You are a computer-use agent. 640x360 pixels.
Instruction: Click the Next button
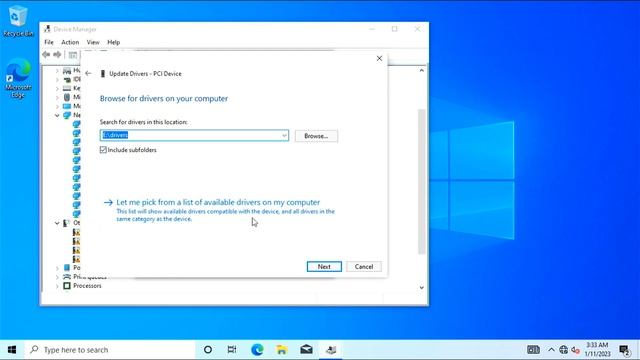coord(324,267)
